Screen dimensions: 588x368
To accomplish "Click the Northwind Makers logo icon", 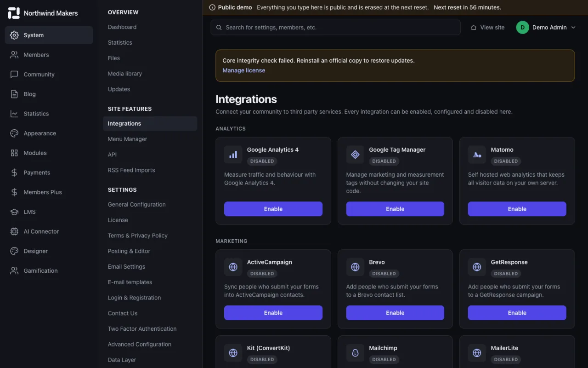I will (x=14, y=13).
